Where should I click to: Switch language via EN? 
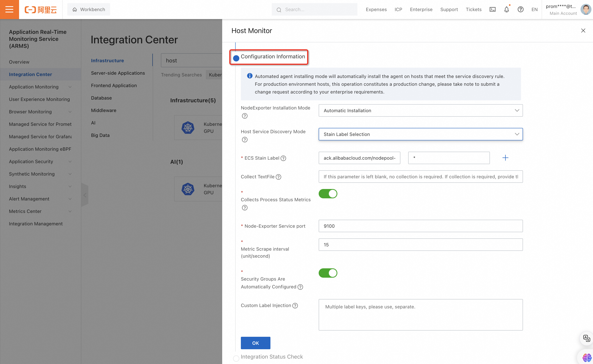click(534, 9)
